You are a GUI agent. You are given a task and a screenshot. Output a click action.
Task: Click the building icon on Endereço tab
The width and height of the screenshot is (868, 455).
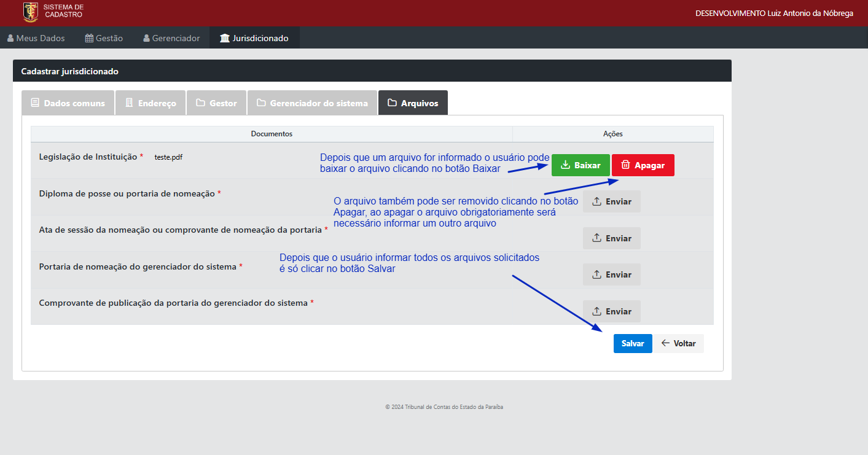pos(129,103)
